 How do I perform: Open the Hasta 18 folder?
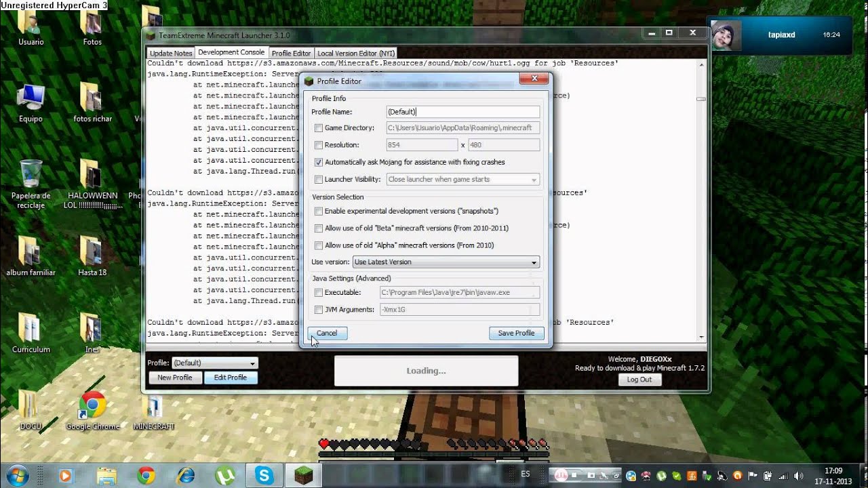point(92,257)
